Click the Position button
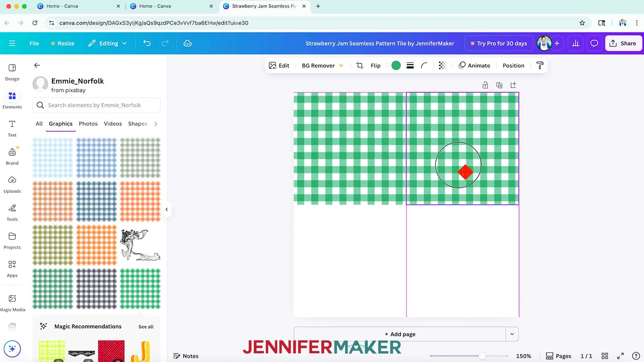Image resolution: width=644 pixels, height=362 pixels. coord(513,66)
